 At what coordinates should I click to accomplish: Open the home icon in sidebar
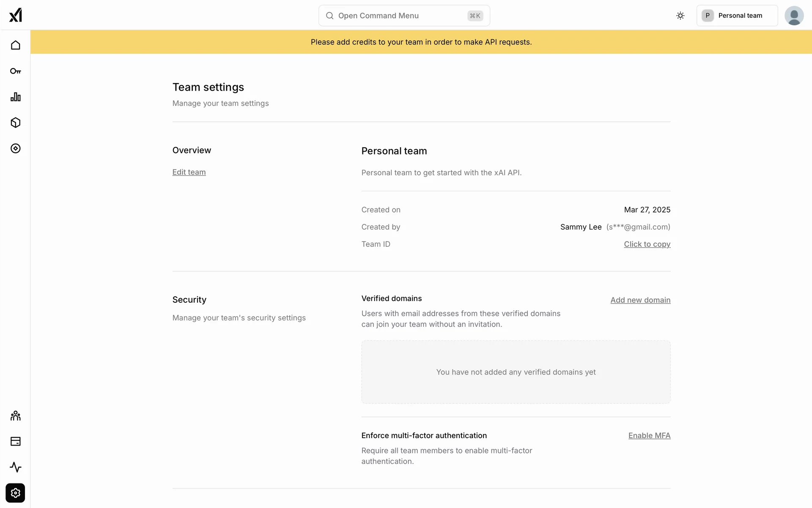(x=16, y=45)
